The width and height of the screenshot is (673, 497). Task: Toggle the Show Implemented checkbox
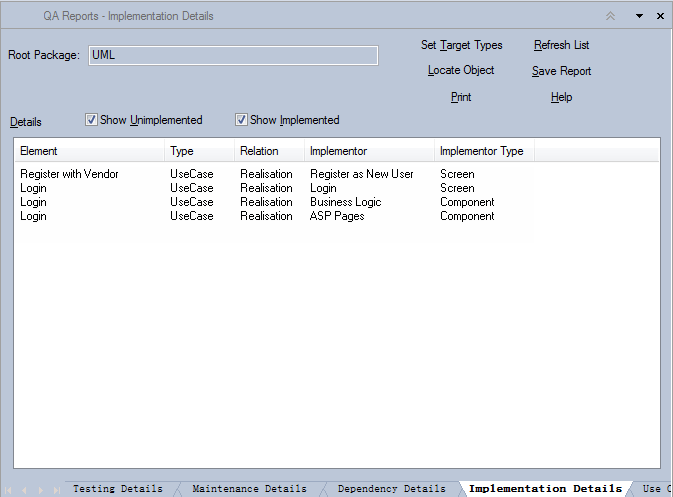[242, 120]
